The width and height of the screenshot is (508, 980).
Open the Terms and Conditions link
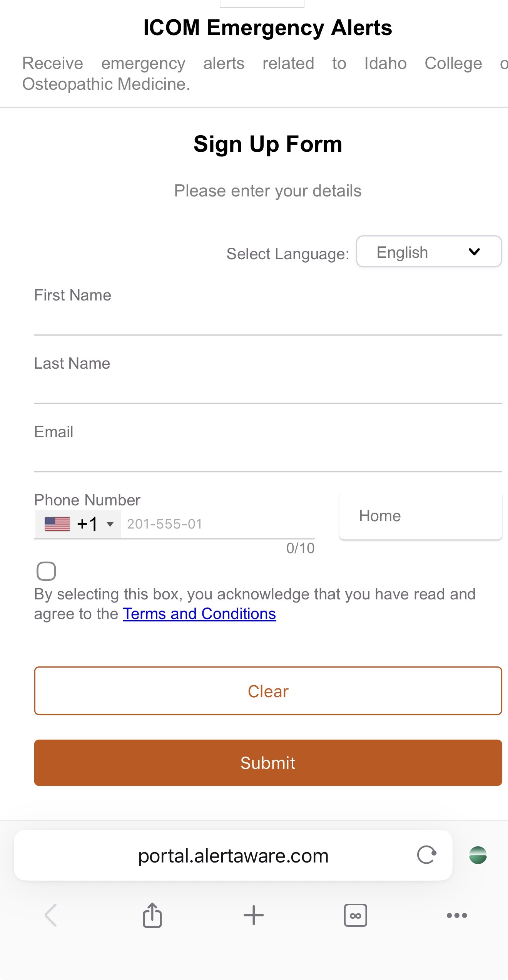tap(199, 614)
